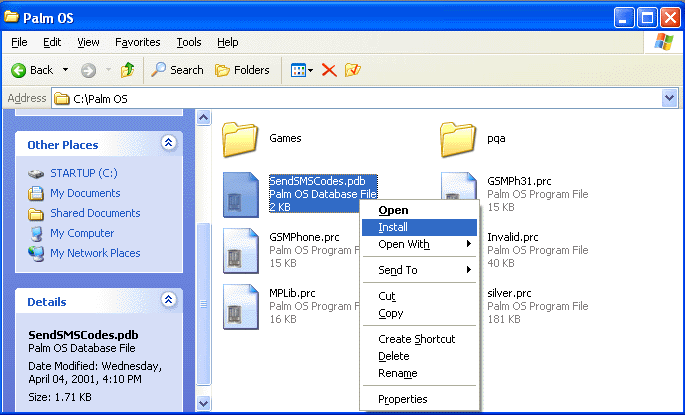This screenshot has width=685, height=415.
Task: Select the Games folder icon
Action: 240,139
